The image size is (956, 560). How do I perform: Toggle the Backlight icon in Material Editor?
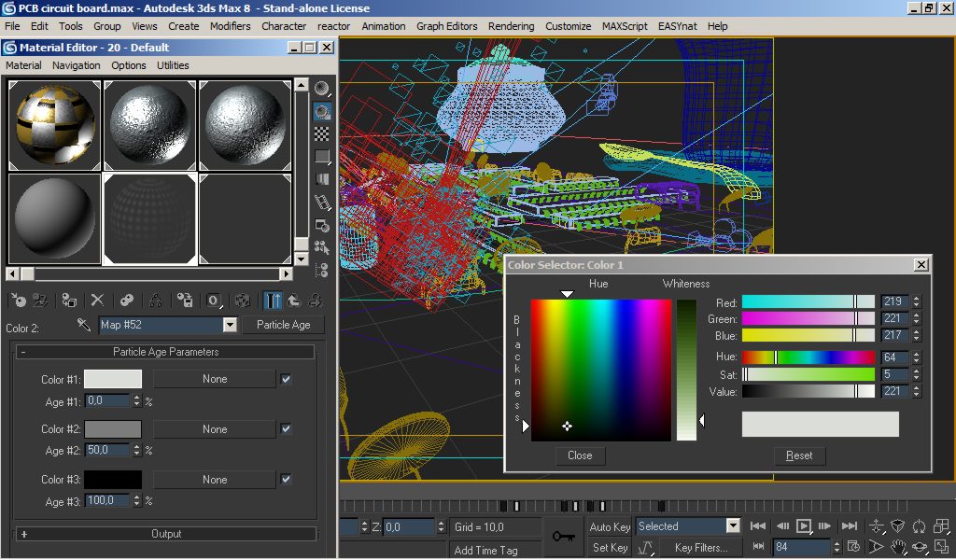pyautogui.click(x=322, y=111)
